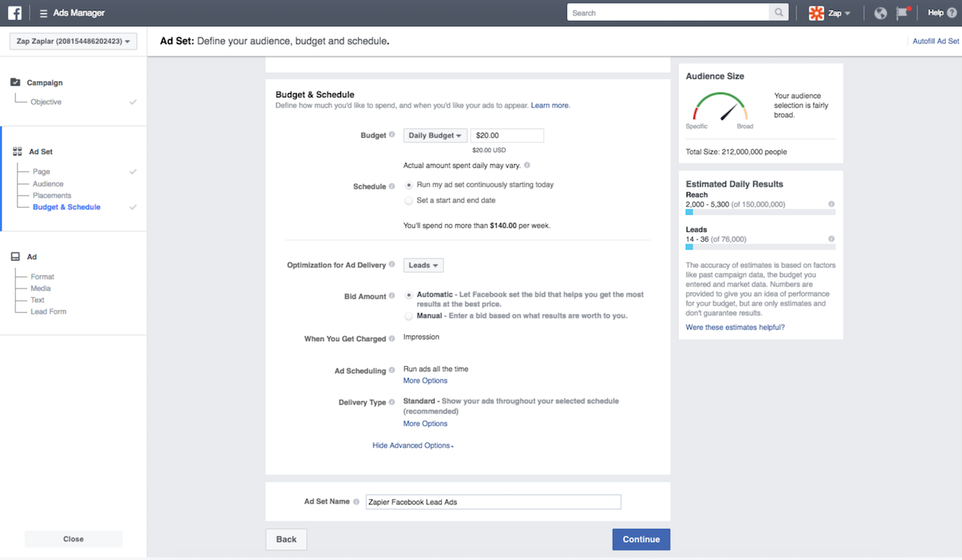
Task: Click the Ad Set grid icon
Action: [x=17, y=152]
